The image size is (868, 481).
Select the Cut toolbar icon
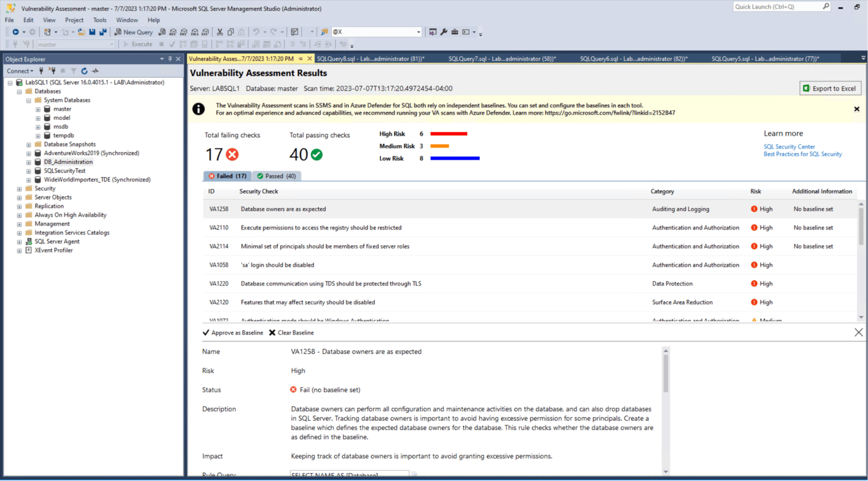tap(219, 32)
